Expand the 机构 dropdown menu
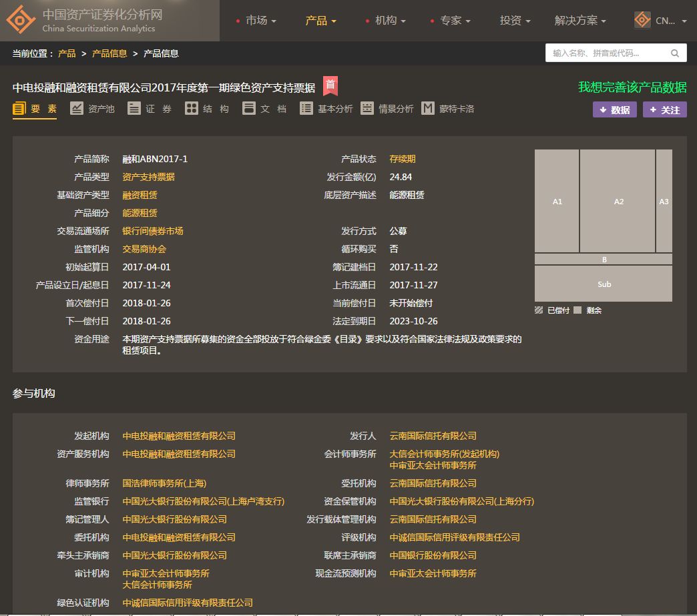Viewport: 697px width, 616px height. 391,21
